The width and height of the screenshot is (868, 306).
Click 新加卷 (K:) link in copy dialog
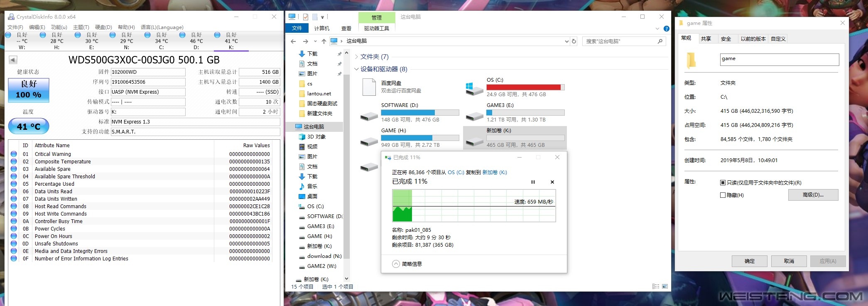pyautogui.click(x=495, y=172)
